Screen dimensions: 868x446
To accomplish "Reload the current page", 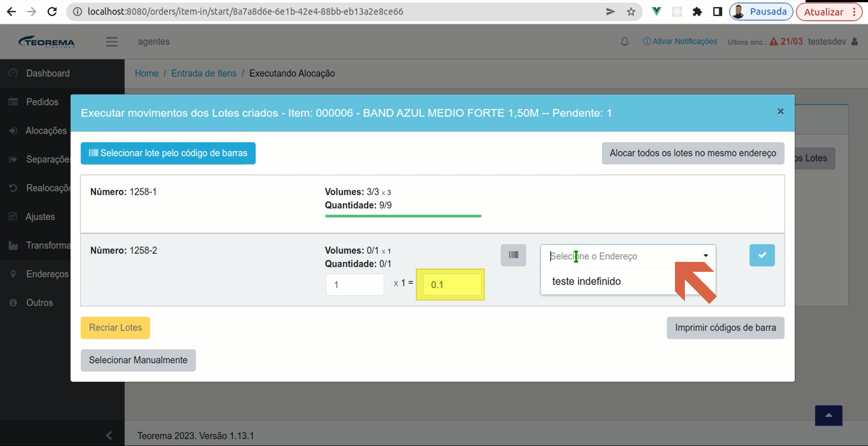I will point(52,12).
